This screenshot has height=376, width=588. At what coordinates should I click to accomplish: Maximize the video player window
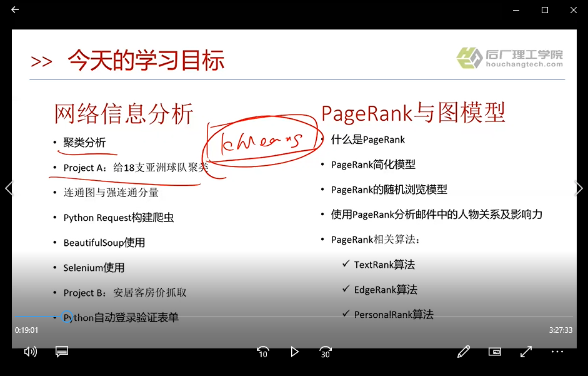[545, 10]
